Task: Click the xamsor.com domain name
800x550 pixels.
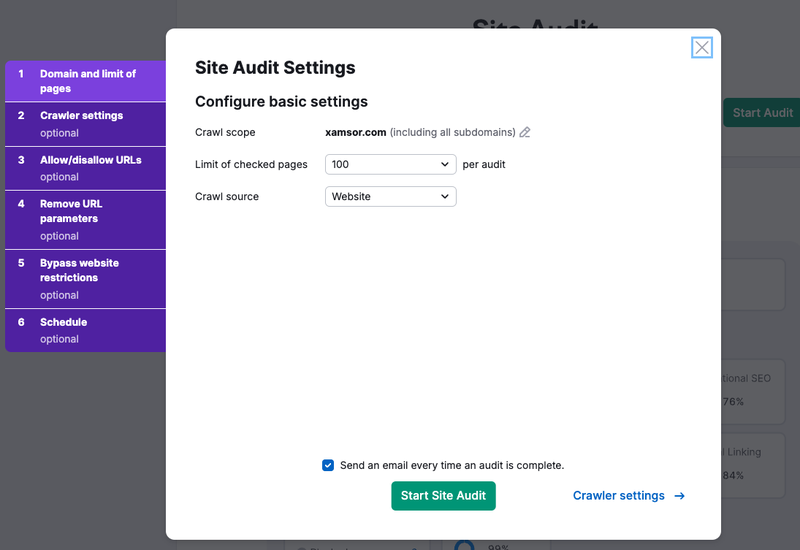Action: click(356, 132)
